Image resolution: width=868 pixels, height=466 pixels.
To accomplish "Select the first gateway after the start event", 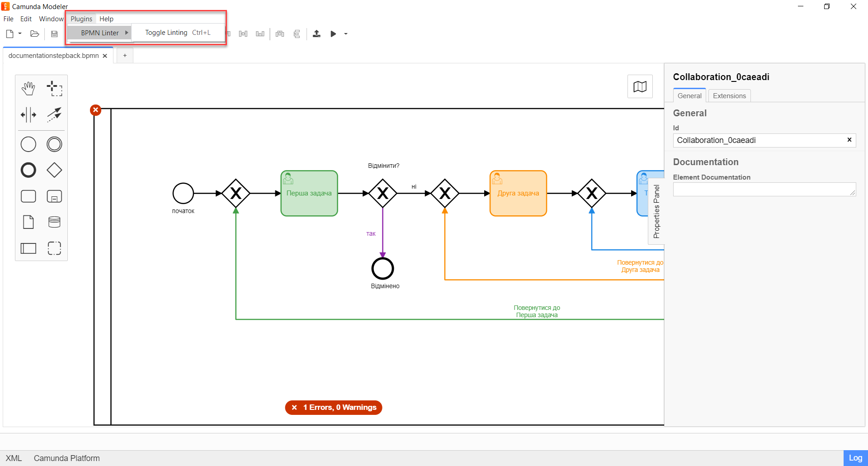I will (236, 193).
